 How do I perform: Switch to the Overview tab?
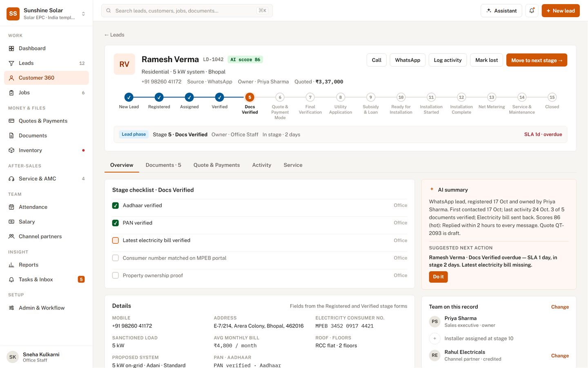point(122,165)
